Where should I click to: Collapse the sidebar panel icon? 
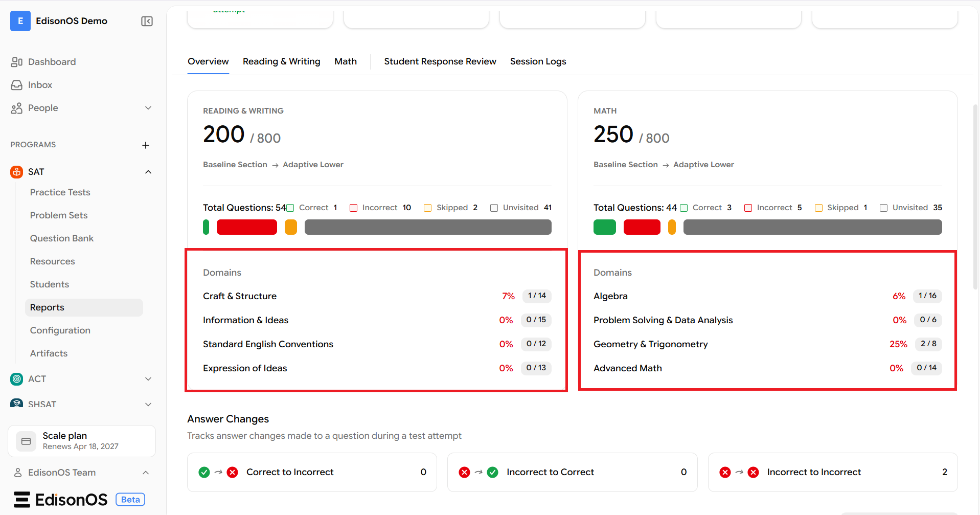pos(147,21)
